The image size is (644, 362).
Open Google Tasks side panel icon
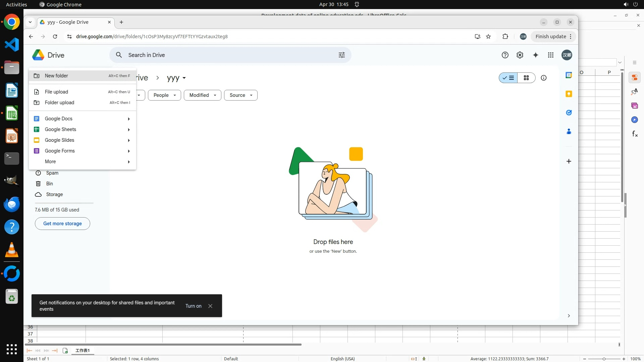click(x=569, y=113)
